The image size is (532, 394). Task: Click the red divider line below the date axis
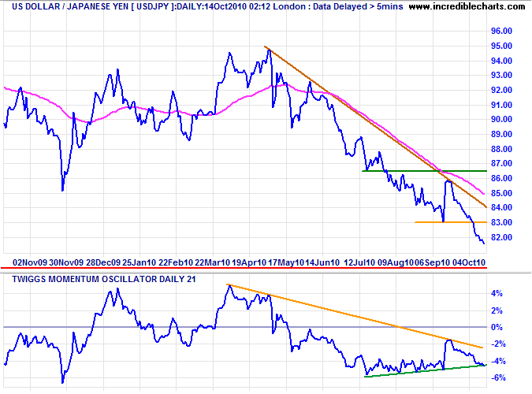(x=244, y=268)
